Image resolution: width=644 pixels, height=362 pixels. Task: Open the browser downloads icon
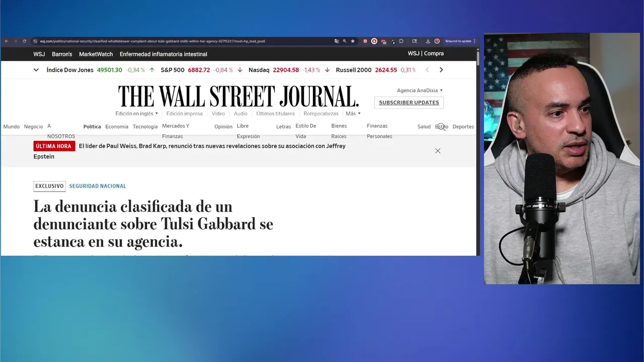pos(428,41)
